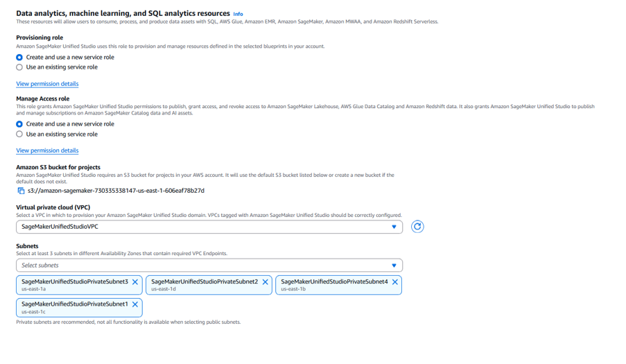
Task: Select create new role under Provisioning role
Action: (x=19, y=58)
